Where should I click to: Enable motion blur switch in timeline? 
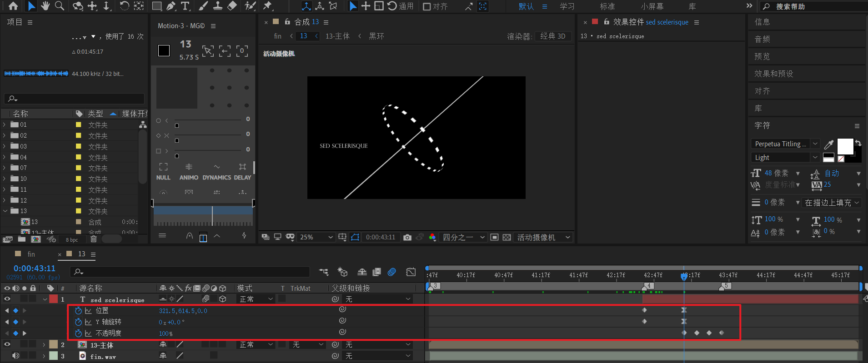tap(391, 272)
